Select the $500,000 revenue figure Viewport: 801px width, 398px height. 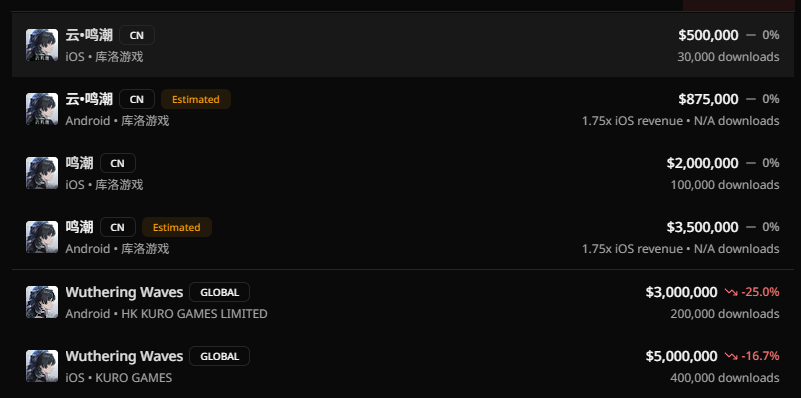708,35
